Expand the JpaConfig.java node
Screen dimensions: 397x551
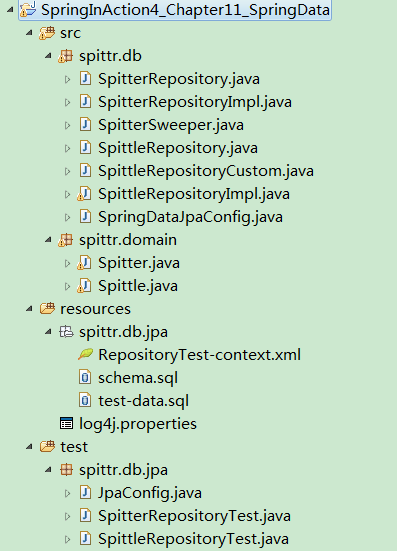coord(67,493)
